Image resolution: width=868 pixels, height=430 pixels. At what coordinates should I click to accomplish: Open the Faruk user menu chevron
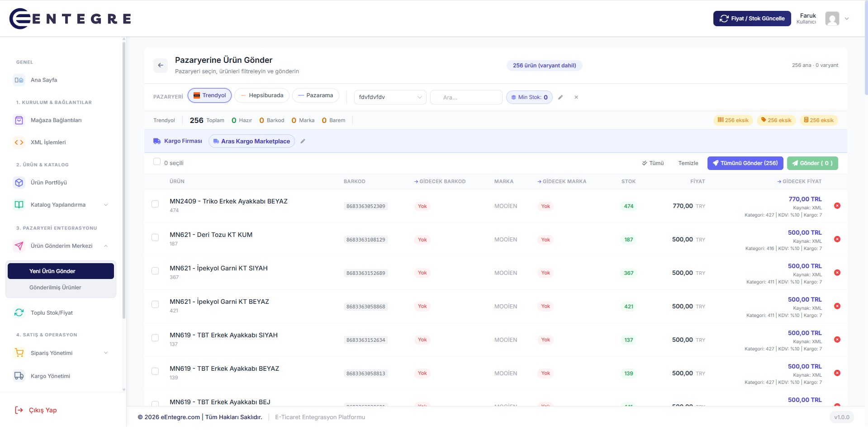847,19
